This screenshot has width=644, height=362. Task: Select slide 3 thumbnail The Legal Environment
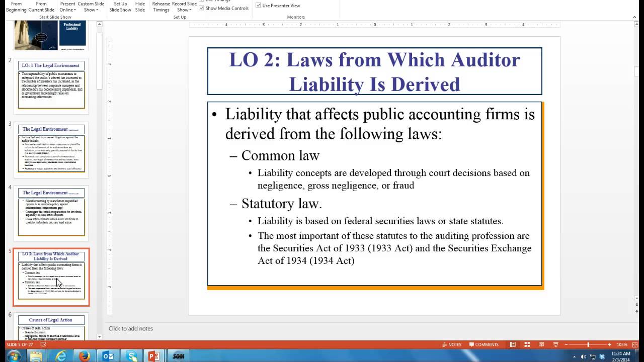51,149
